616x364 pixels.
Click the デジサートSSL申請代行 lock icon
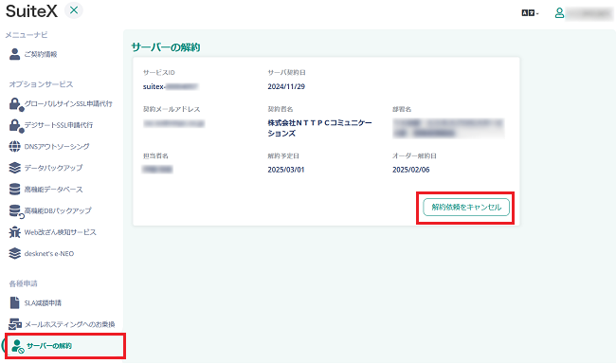(x=15, y=126)
